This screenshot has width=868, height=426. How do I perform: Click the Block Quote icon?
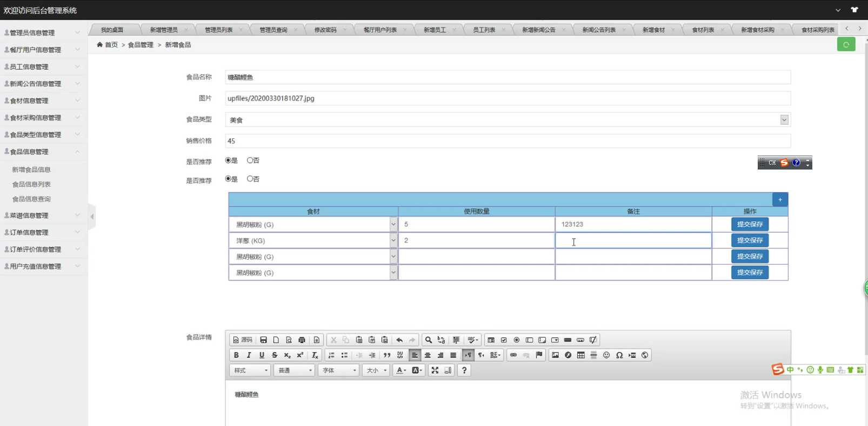click(x=387, y=355)
